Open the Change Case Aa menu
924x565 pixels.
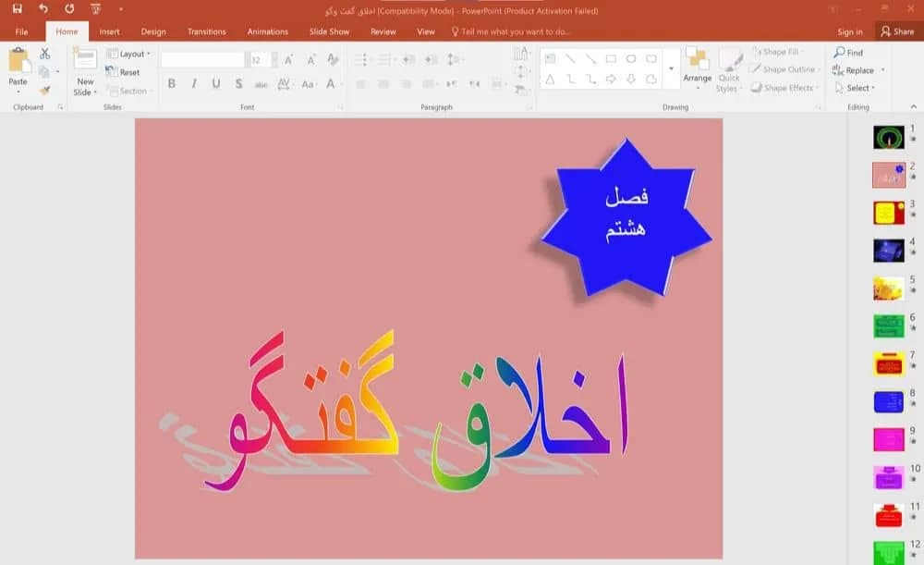click(309, 84)
